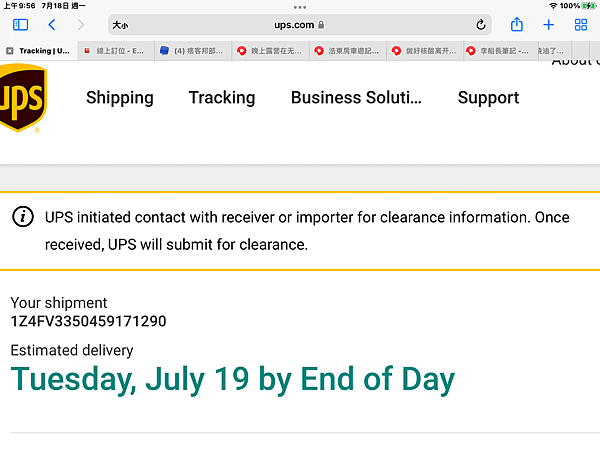Open the Tracking menu
Image resolution: width=600 pixels, height=450 pixels.
click(222, 98)
